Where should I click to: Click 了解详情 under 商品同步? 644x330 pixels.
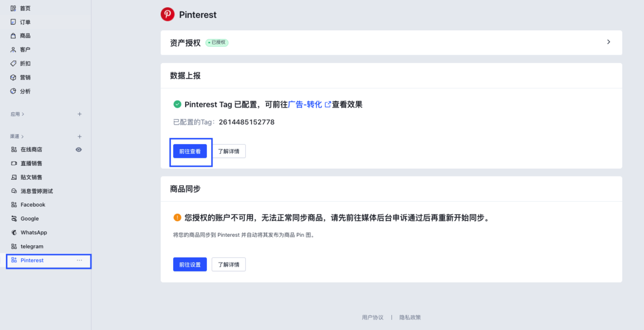(228, 264)
